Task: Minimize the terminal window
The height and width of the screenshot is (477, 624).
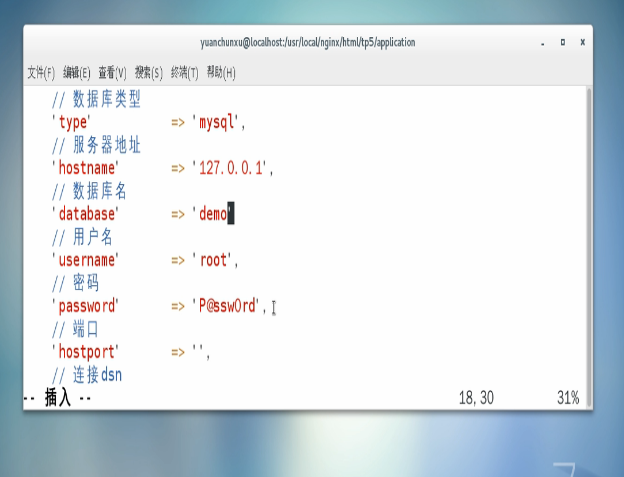Action: pos(542,43)
